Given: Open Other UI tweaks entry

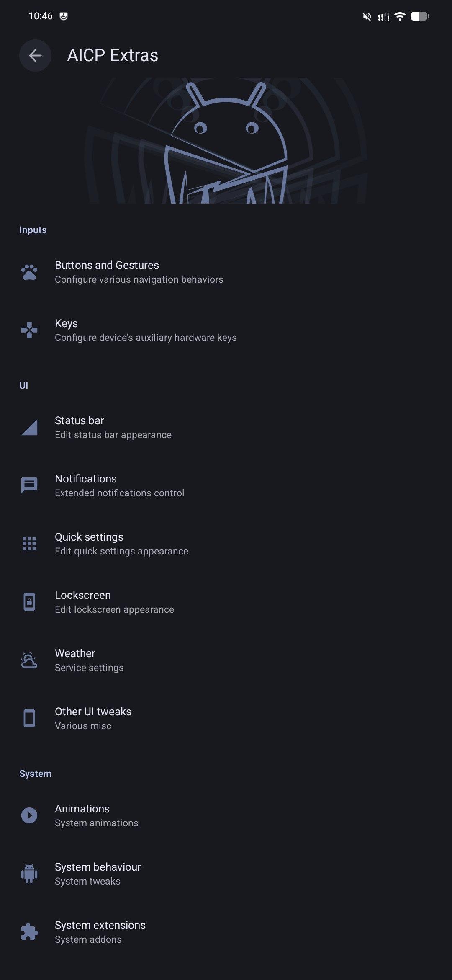Looking at the screenshot, I should [93, 719].
